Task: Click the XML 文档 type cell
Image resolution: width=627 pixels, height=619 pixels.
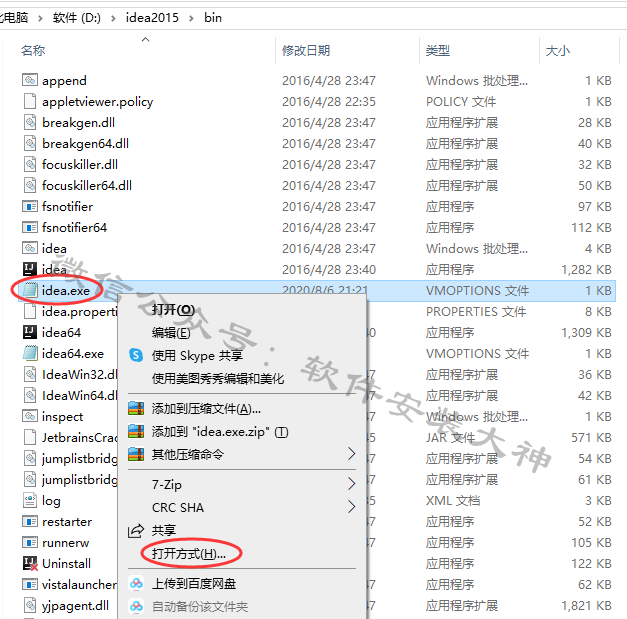Action: tap(453, 501)
